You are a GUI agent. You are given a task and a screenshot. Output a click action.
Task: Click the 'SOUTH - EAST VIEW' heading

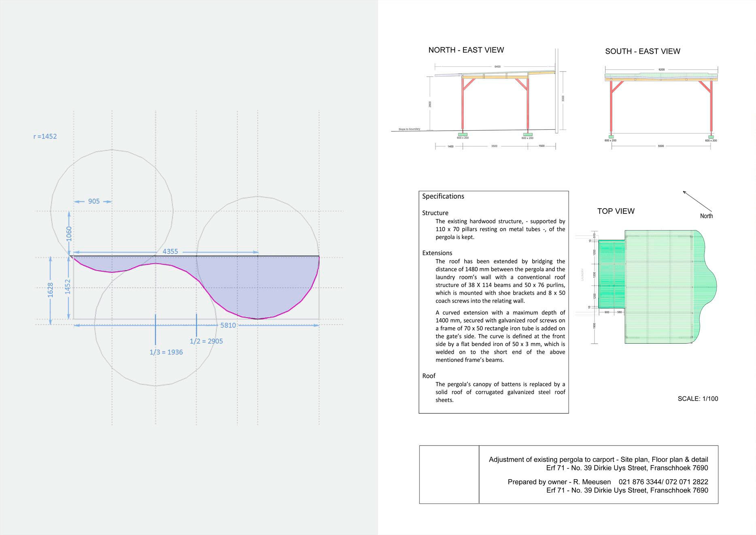pyautogui.click(x=643, y=51)
